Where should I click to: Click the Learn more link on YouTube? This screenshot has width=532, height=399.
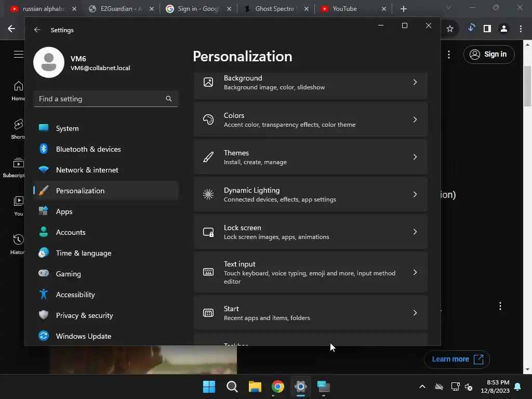point(457,360)
